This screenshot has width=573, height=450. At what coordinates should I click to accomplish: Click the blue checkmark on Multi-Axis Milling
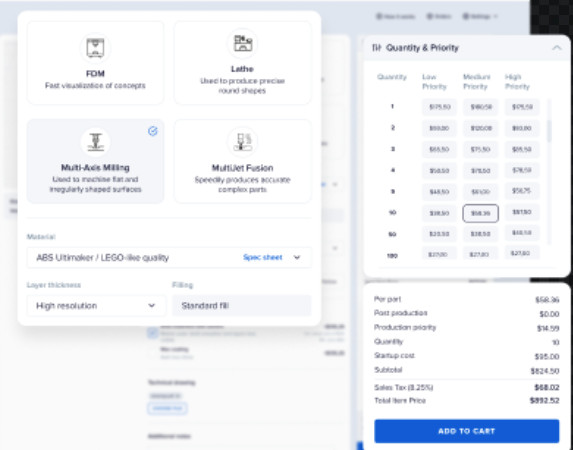(153, 131)
